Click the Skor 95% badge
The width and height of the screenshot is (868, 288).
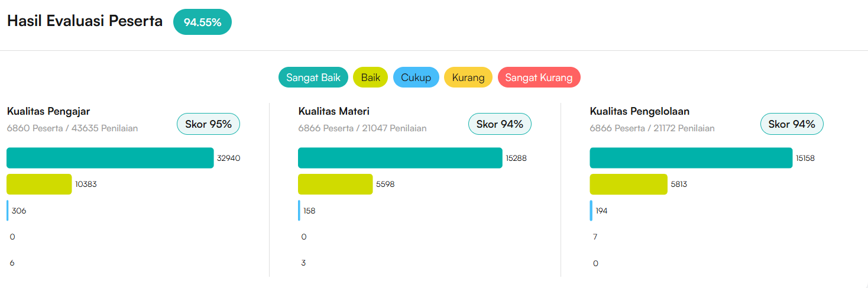point(208,124)
